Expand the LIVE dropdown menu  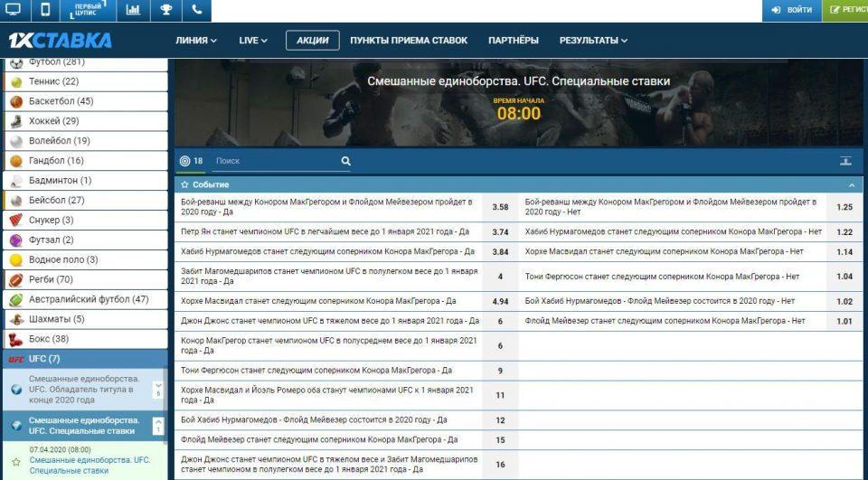[x=252, y=41]
